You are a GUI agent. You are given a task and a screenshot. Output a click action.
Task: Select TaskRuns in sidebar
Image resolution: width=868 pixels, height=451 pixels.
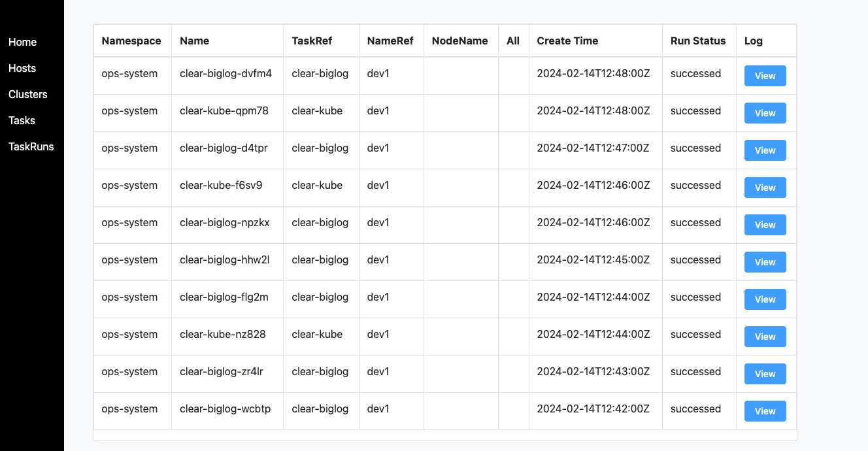click(31, 146)
